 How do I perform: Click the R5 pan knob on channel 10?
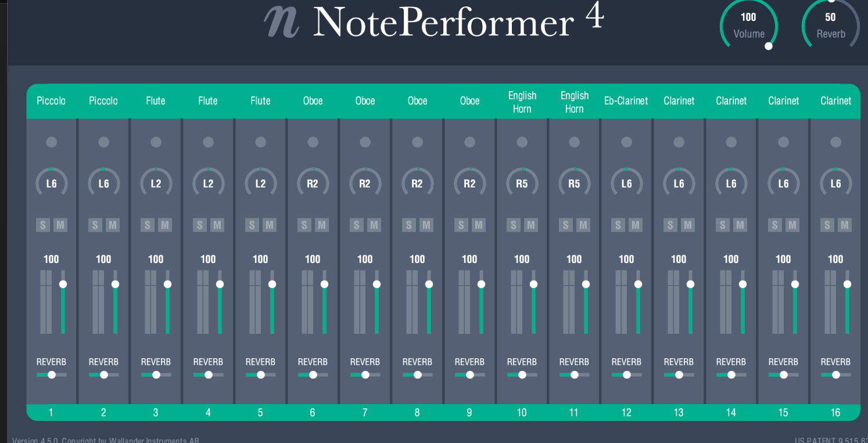[522, 183]
